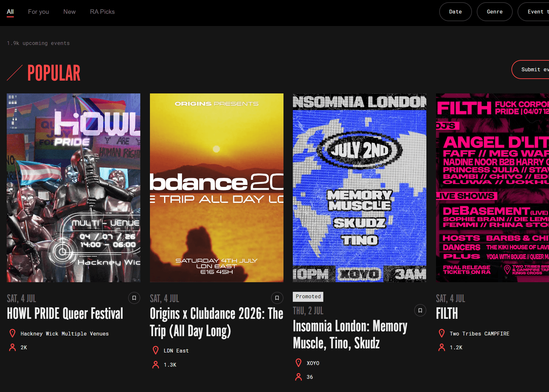Click the Promoted label on Insomnia London
The image size is (549, 392).
[308, 297]
